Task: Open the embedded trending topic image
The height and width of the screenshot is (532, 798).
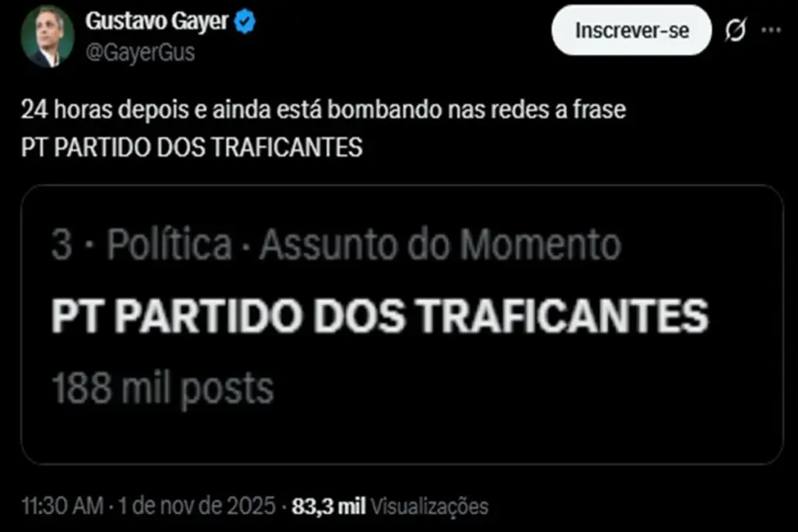Action: pos(402,325)
